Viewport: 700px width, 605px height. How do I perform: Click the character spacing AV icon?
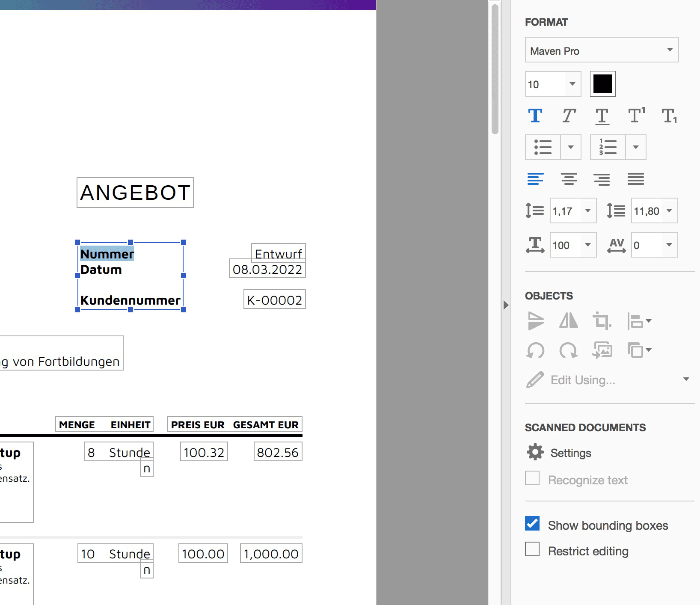(617, 245)
